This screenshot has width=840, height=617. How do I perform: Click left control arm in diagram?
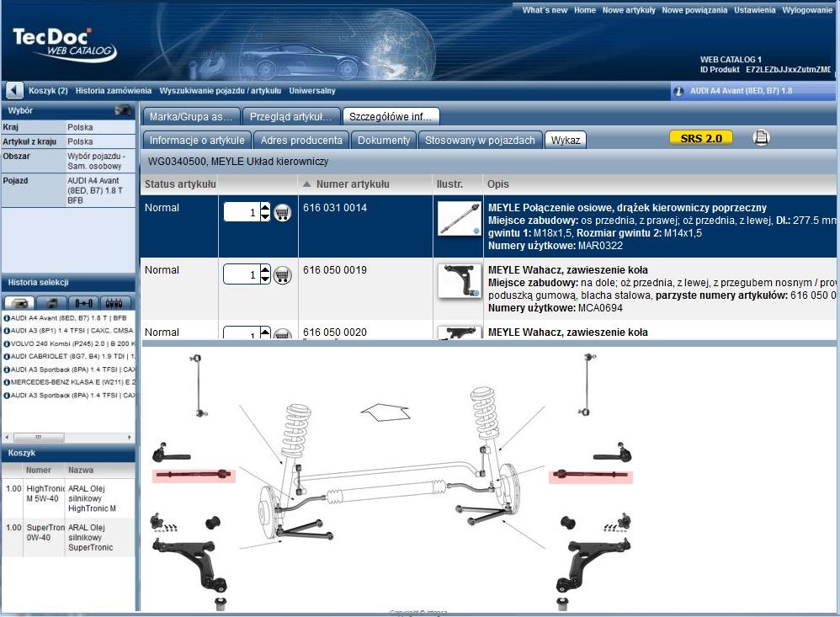pyautogui.click(x=191, y=567)
